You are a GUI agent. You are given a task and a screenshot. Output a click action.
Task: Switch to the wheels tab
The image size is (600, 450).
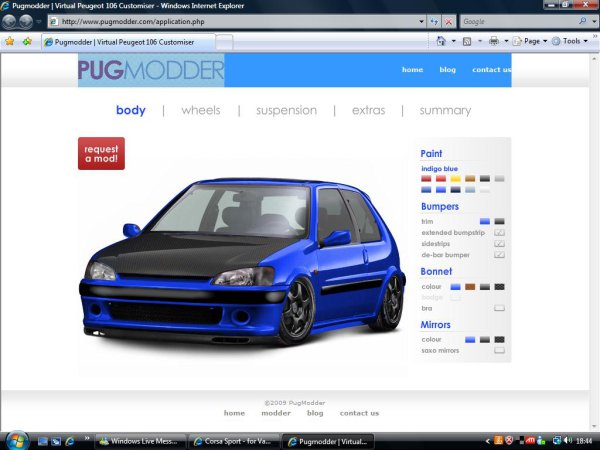pos(200,110)
